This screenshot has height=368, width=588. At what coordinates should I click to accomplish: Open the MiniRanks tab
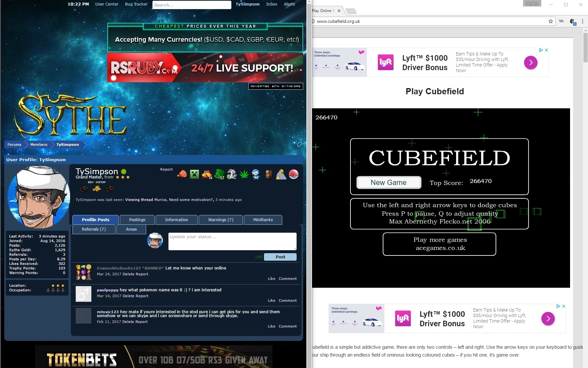tap(263, 220)
